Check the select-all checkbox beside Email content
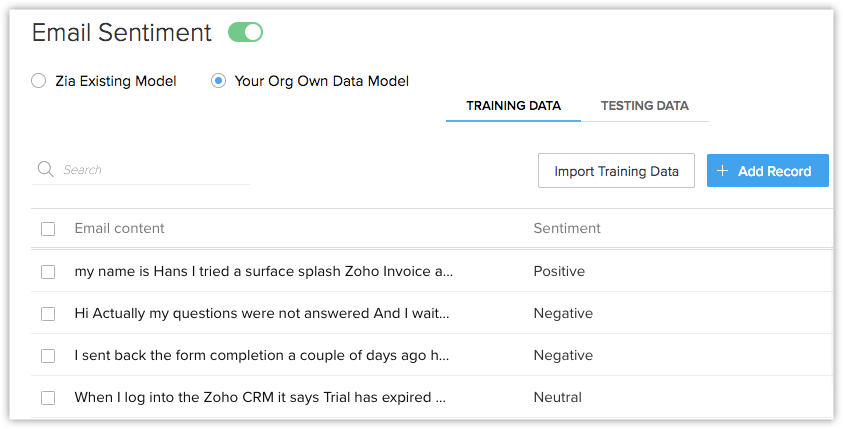 [x=48, y=229]
